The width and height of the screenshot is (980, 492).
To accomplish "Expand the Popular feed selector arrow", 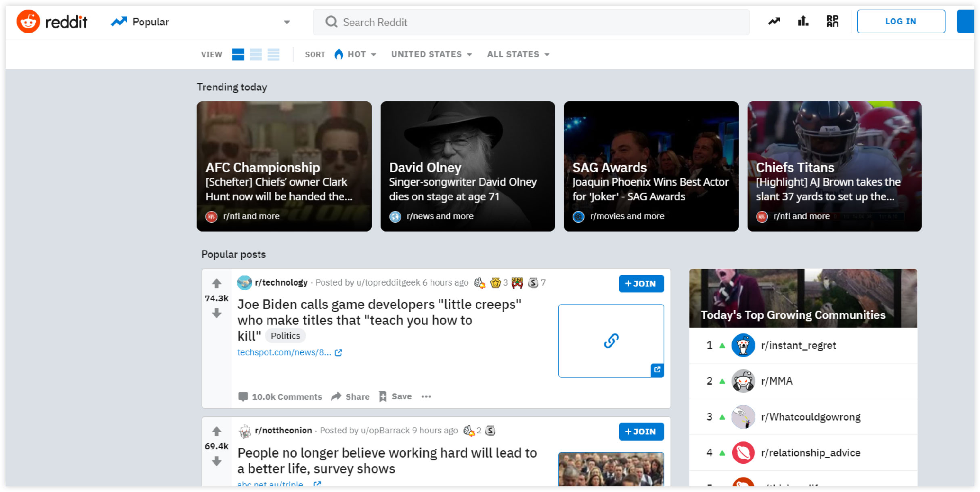I will coord(287,22).
